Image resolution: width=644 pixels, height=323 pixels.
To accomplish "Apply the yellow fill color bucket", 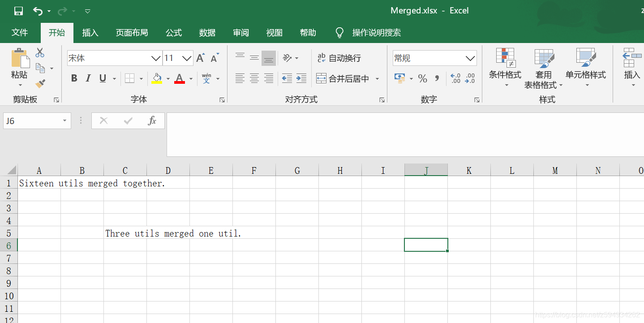I will coord(157,78).
